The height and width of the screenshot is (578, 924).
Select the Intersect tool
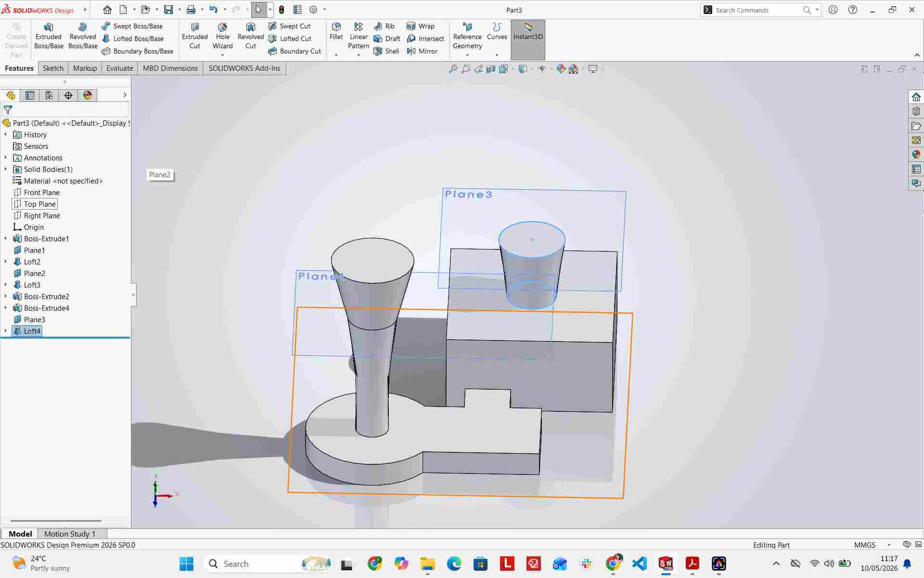coord(426,39)
